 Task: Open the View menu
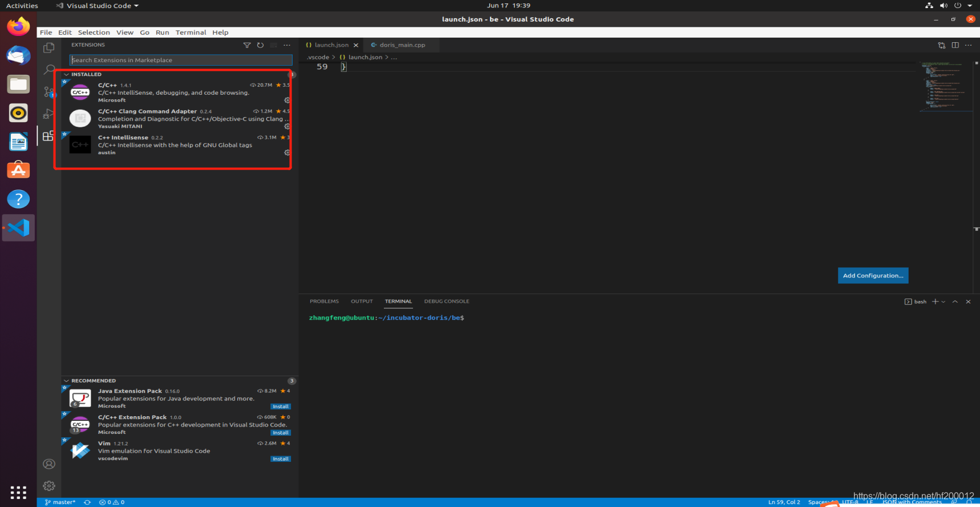click(125, 33)
